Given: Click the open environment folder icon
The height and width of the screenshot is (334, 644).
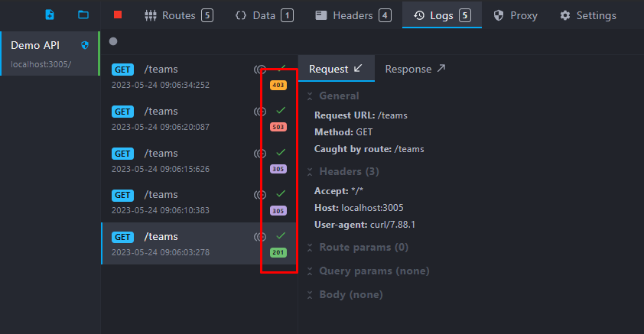Looking at the screenshot, I should 83,15.
